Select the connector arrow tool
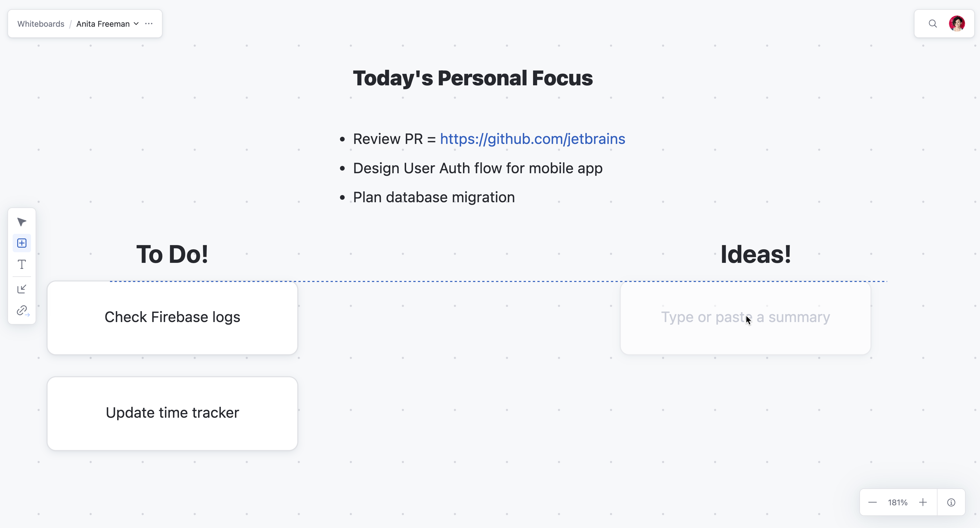Viewport: 980px width, 528px height. (x=22, y=289)
